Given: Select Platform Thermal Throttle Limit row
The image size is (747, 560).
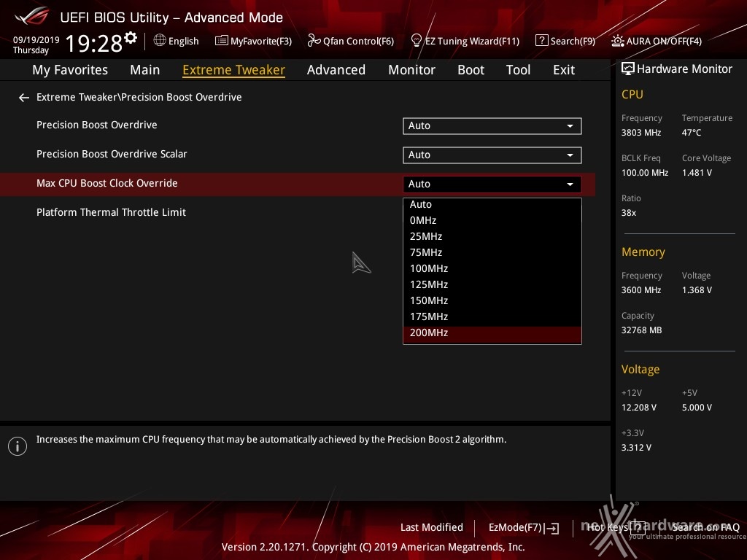Looking at the screenshot, I should 111,212.
